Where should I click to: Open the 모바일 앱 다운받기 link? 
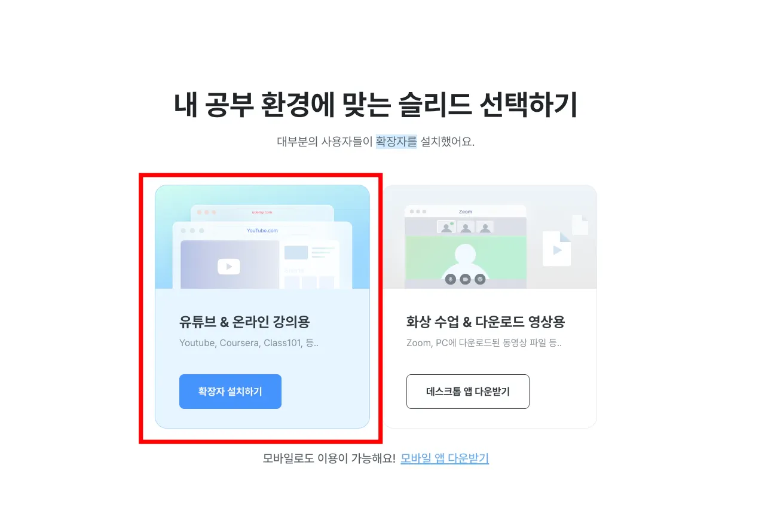tap(445, 458)
